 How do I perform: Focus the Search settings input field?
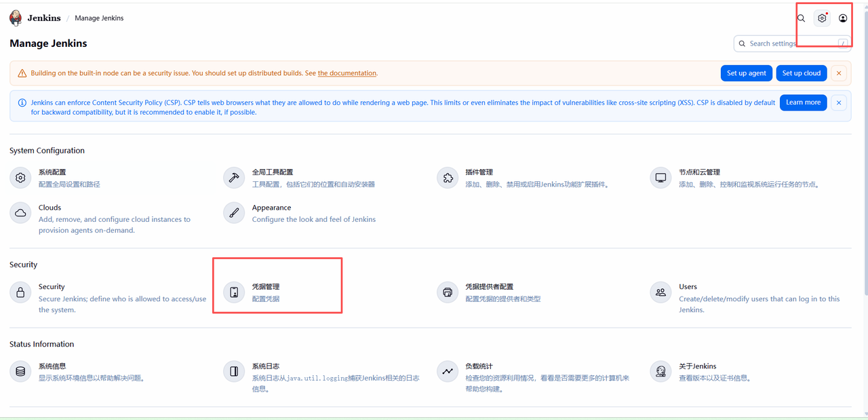pyautogui.click(x=792, y=43)
